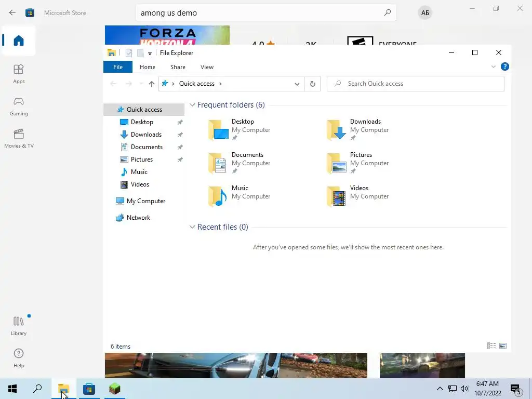
Task: Open taskbar Search magnifier
Action: pos(37,389)
